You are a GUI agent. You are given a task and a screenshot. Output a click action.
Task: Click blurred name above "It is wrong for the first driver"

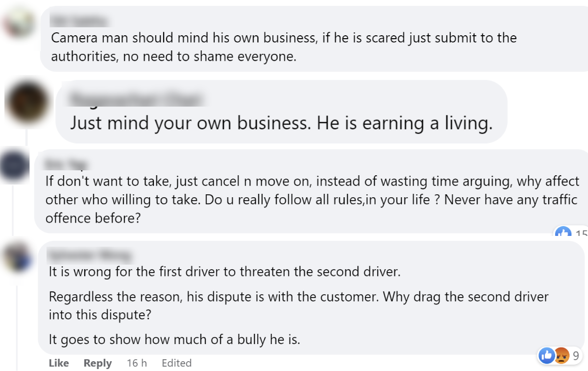point(90,255)
